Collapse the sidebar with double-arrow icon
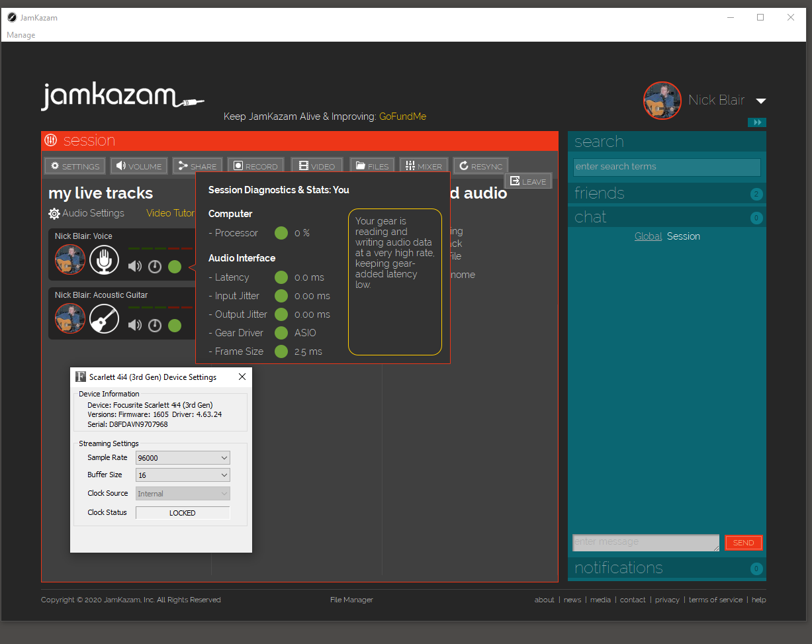Image resolution: width=812 pixels, height=644 pixels. click(x=757, y=122)
